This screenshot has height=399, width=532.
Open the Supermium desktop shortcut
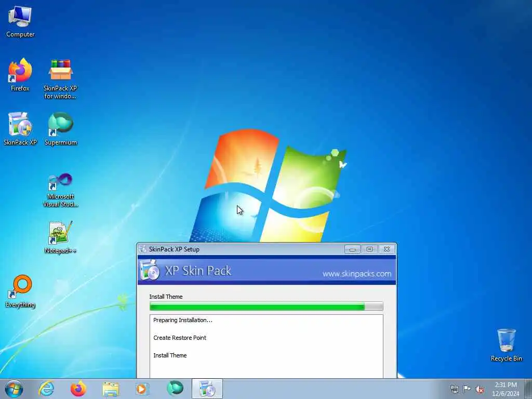[x=61, y=129]
